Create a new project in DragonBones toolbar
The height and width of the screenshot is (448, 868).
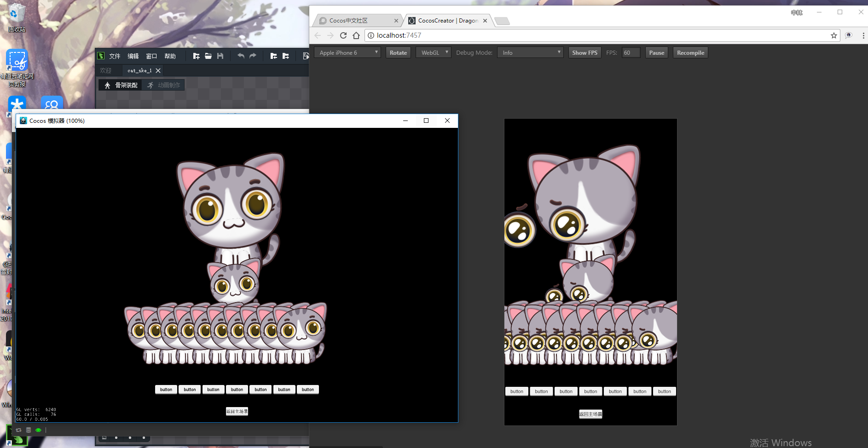pyautogui.click(x=196, y=56)
